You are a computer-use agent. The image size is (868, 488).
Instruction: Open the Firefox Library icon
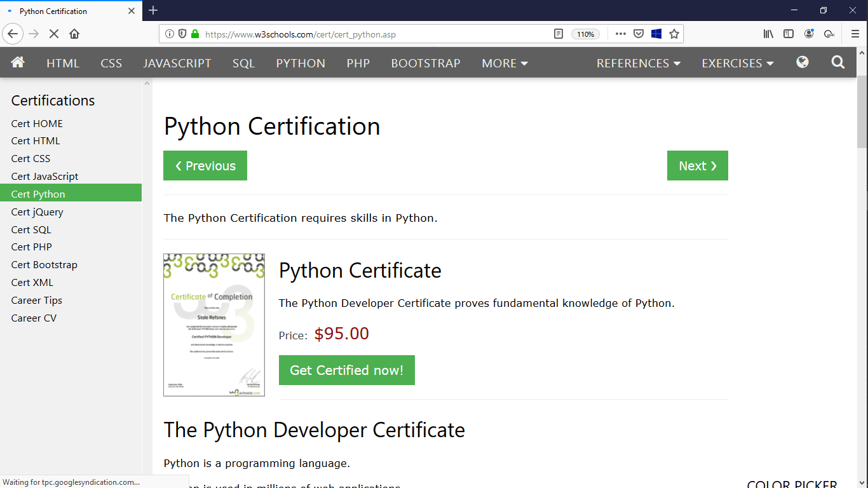(x=768, y=34)
